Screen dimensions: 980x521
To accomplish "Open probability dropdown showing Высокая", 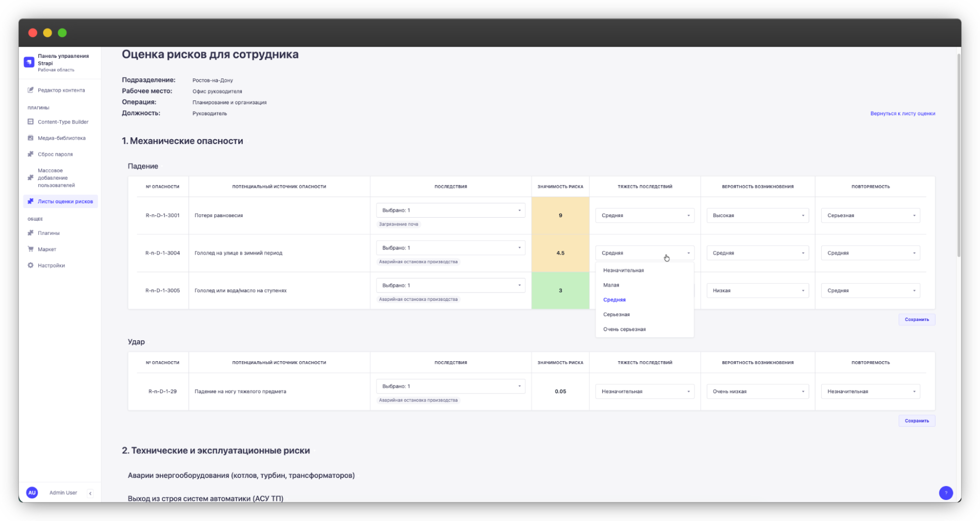I will point(757,215).
